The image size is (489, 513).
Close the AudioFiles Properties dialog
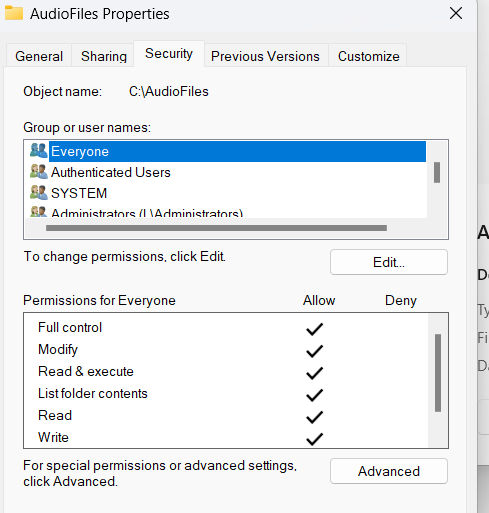click(456, 14)
